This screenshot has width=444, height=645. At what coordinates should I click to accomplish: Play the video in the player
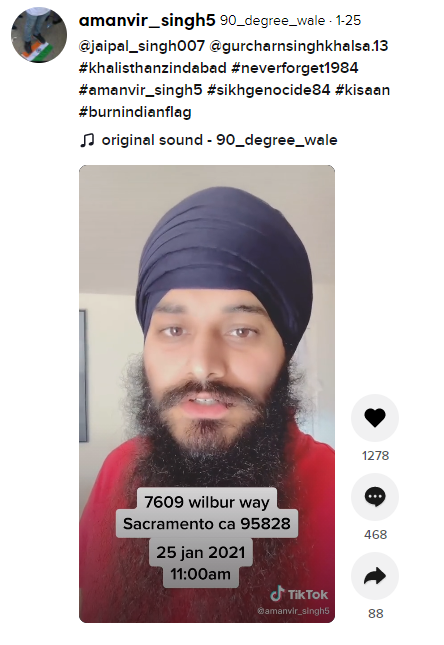pyautogui.click(x=207, y=394)
